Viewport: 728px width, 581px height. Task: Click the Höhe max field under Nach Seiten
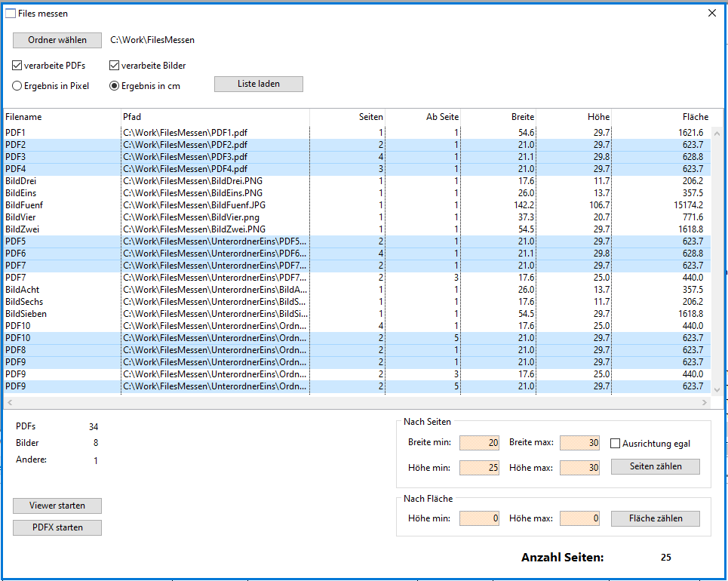pyautogui.click(x=579, y=468)
